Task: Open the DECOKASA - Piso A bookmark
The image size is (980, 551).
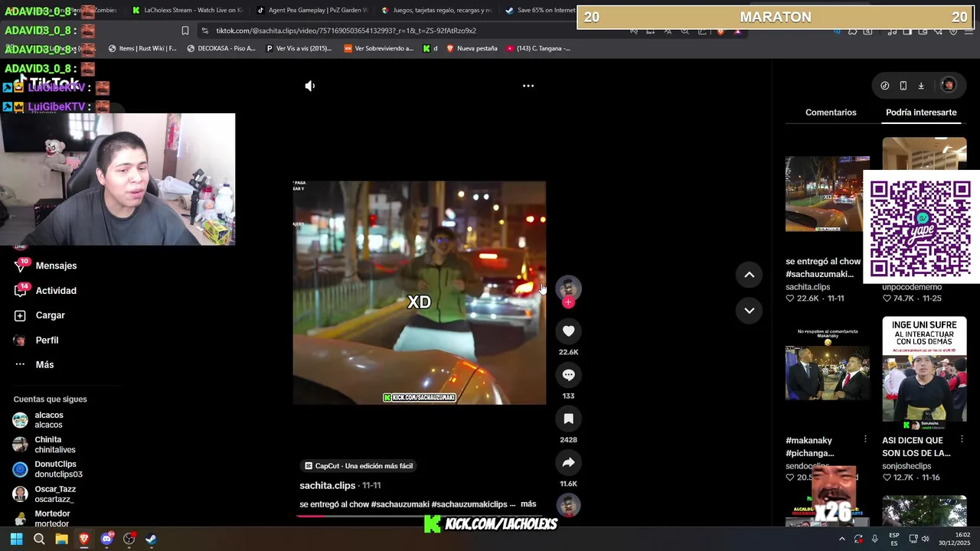Action: [221, 48]
